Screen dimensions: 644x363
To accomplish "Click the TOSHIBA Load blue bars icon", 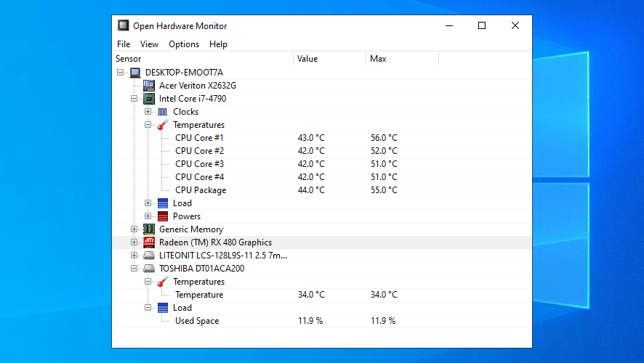I will click(163, 308).
